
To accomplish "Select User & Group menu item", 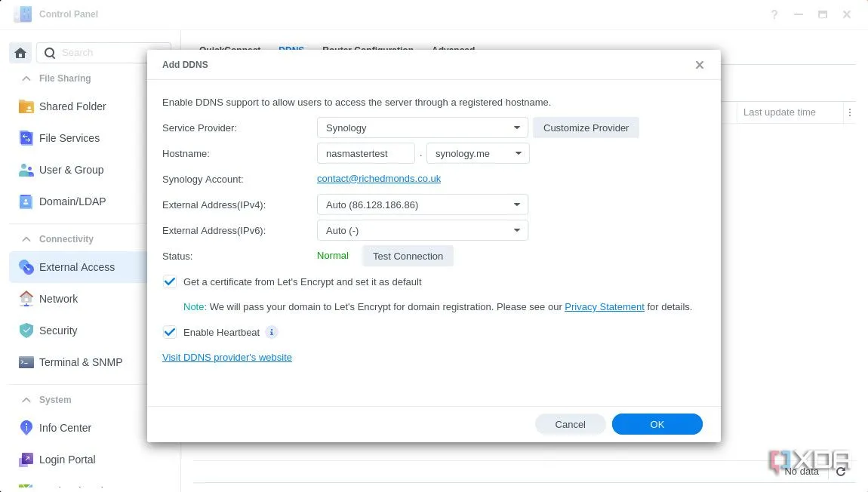I will click(x=78, y=170).
